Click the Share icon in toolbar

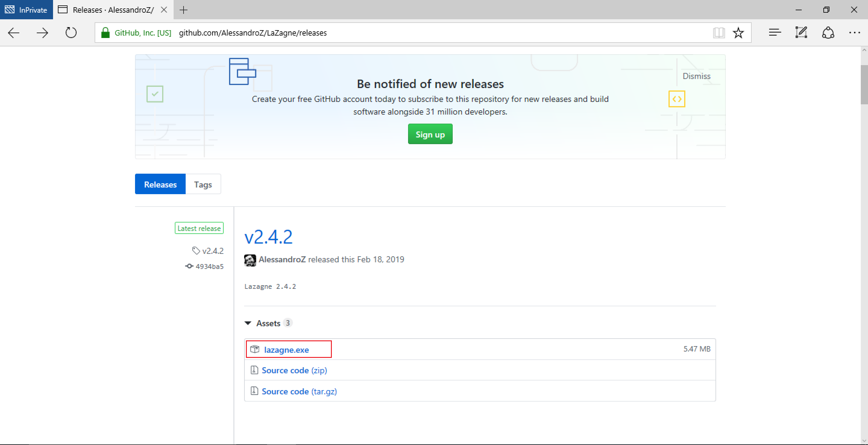(x=828, y=33)
